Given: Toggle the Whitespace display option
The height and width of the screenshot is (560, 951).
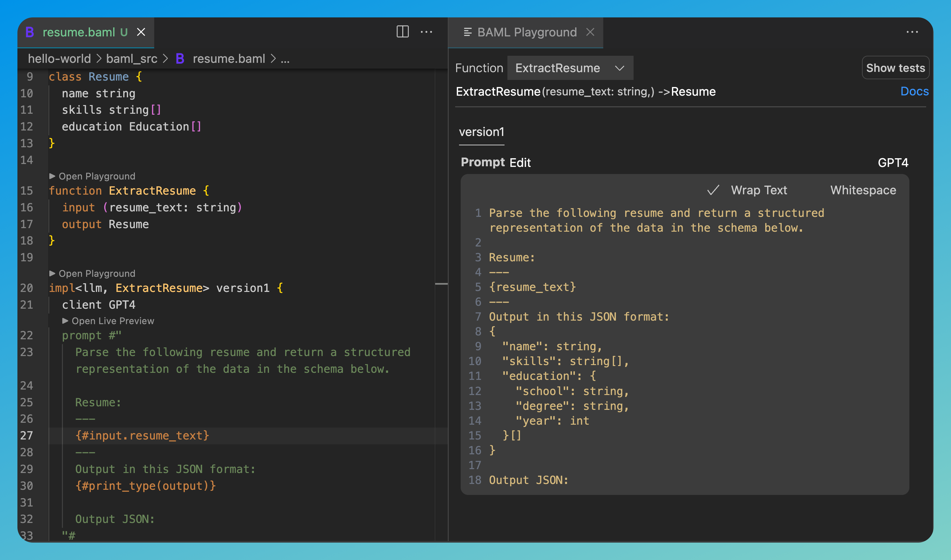Looking at the screenshot, I should (x=863, y=190).
